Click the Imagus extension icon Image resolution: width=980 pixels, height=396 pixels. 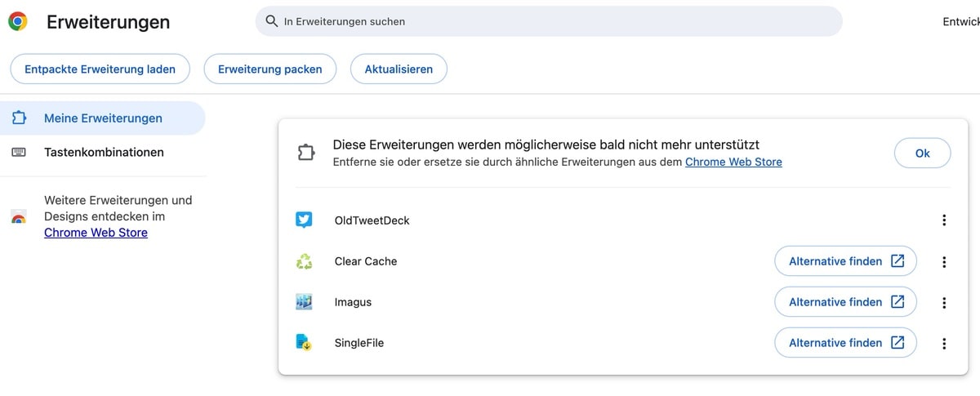point(305,302)
